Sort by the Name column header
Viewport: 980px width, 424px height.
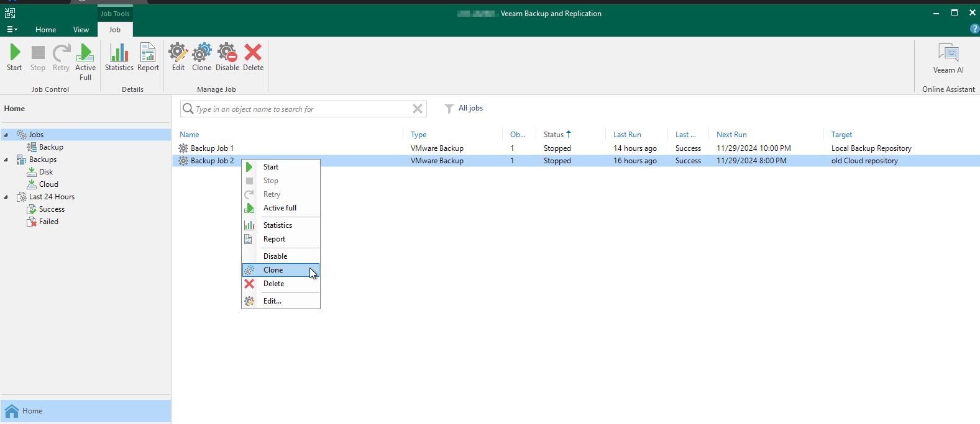[190, 135]
